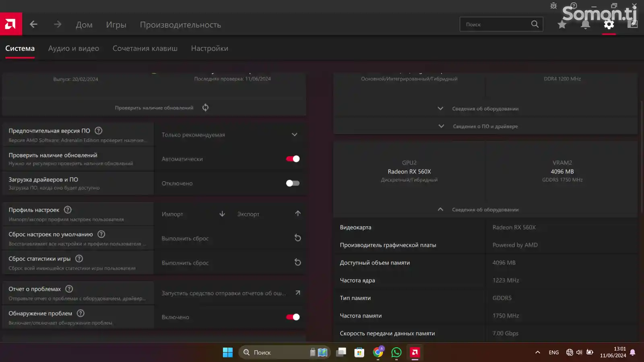644x362 pixels.
Task: Open Windows Start menu
Action: pos(228,352)
